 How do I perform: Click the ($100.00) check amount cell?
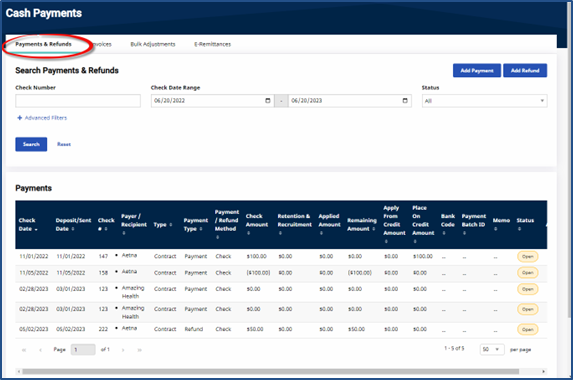tap(258, 273)
